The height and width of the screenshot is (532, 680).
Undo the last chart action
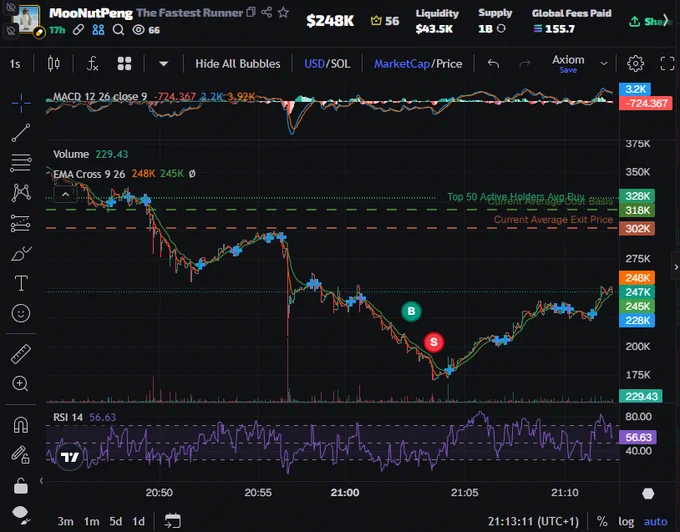tap(493, 64)
